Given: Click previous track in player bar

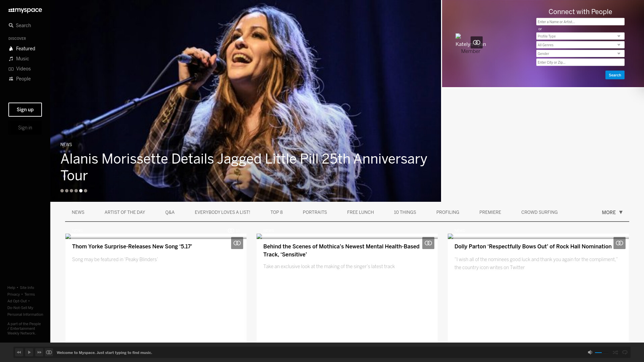Looking at the screenshot, I should 19,352.
